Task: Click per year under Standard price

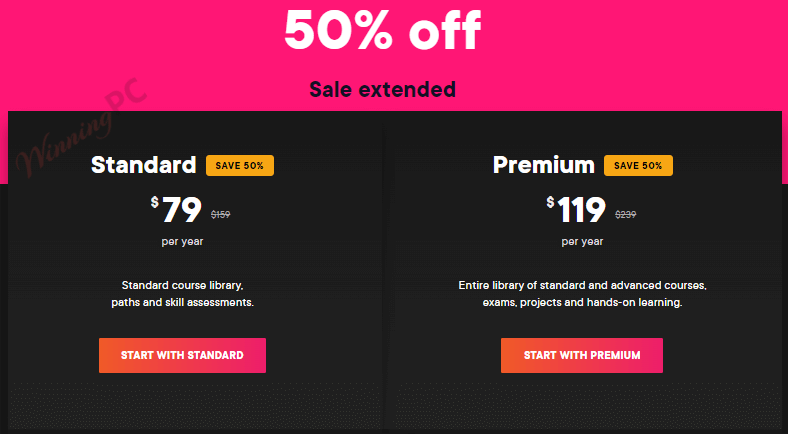Action: 182,241
